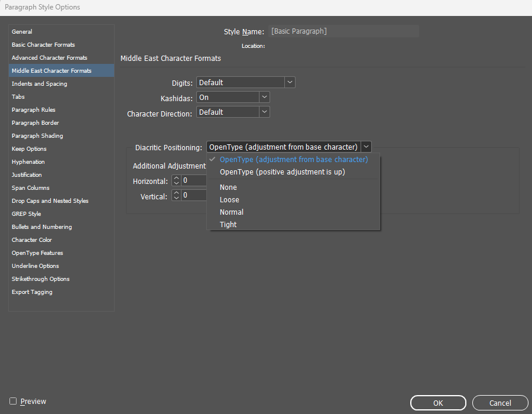532x414 pixels.
Task: Open the Character Direction dropdown
Action: pyautogui.click(x=264, y=112)
